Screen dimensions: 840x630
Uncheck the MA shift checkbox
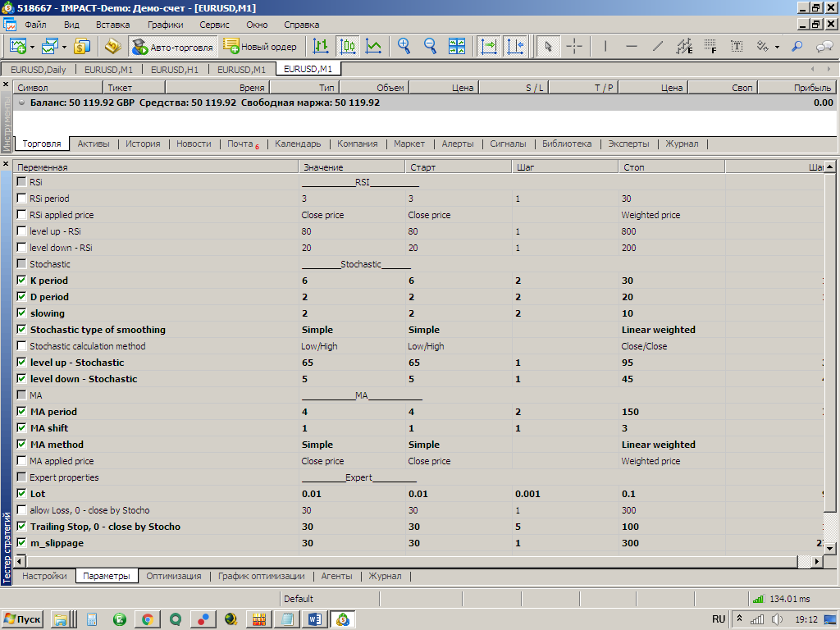21,427
